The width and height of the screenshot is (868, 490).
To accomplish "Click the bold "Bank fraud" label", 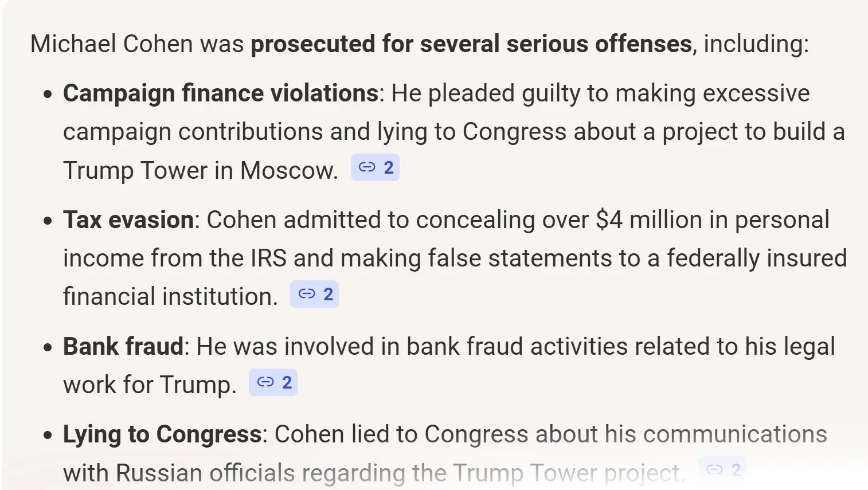I will tap(123, 347).
